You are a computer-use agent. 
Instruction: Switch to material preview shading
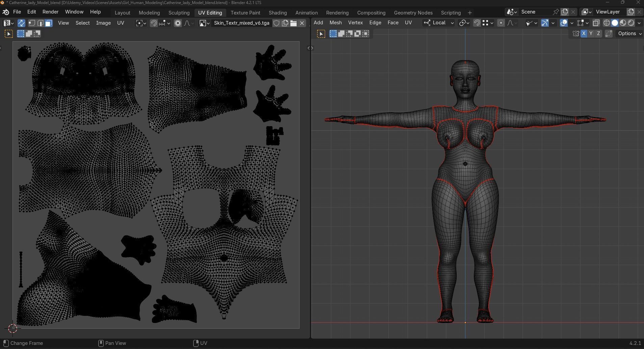(x=623, y=23)
